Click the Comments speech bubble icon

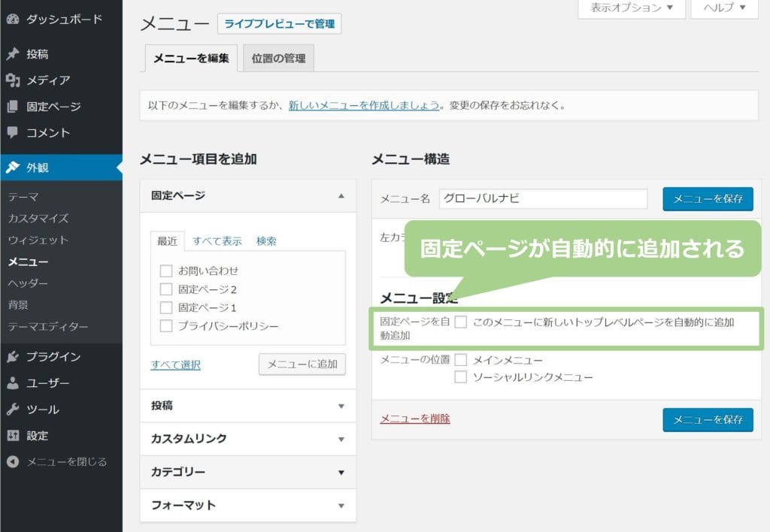point(13,133)
